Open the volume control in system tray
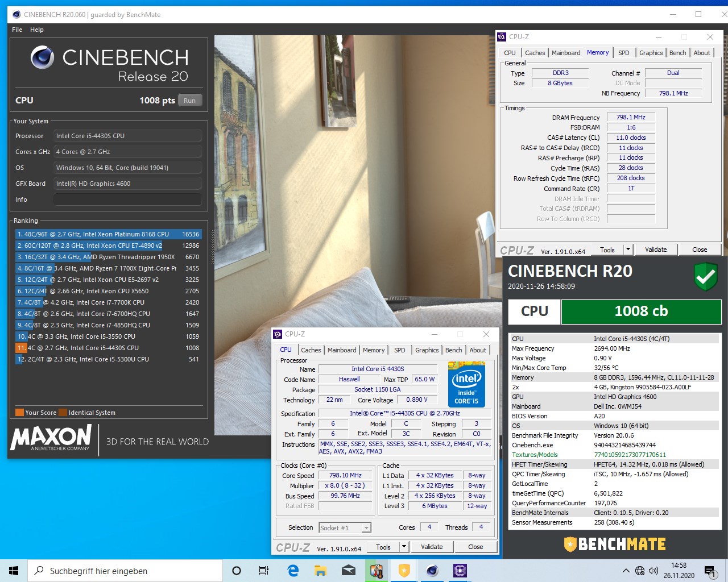The width and height of the screenshot is (728, 582). (653, 571)
